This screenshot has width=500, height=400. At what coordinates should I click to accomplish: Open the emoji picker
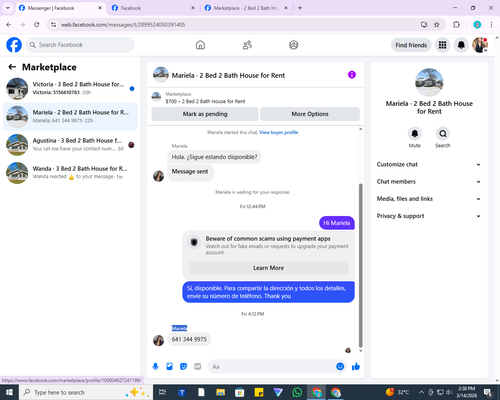click(x=340, y=367)
